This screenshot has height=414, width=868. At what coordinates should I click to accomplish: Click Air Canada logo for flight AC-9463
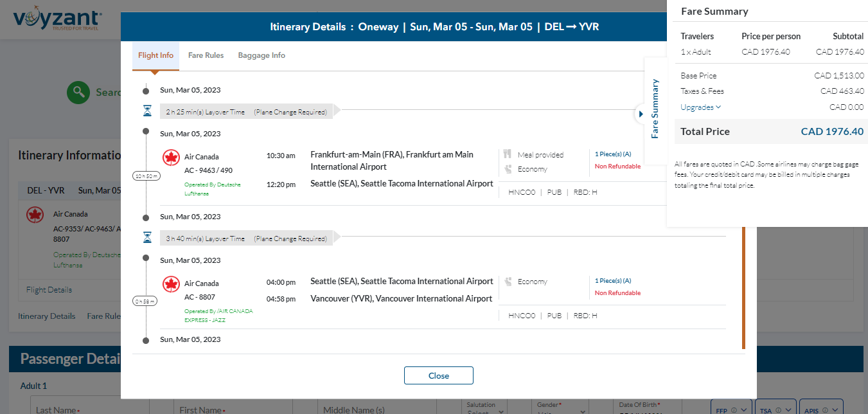(x=171, y=157)
